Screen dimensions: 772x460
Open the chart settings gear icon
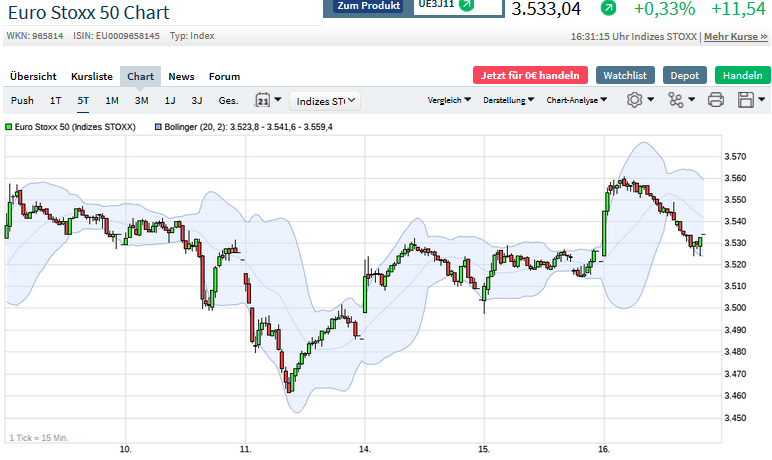[x=634, y=100]
